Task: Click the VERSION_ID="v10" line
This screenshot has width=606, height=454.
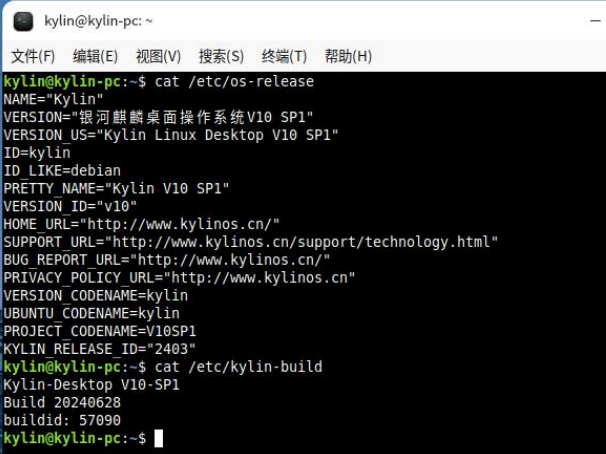Action: [x=70, y=206]
